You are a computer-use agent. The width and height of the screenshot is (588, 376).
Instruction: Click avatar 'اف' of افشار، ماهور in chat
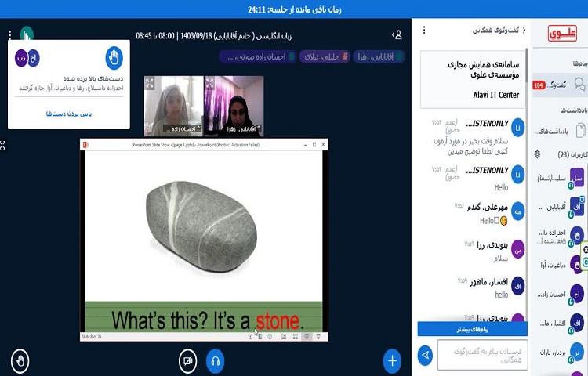pos(518,286)
